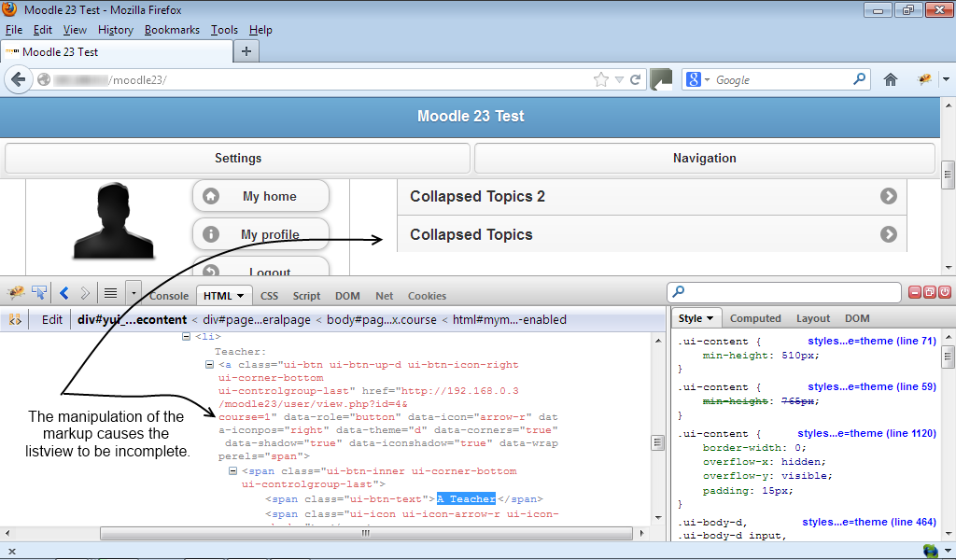
Task: Open the Tools menu
Action: coord(224,30)
